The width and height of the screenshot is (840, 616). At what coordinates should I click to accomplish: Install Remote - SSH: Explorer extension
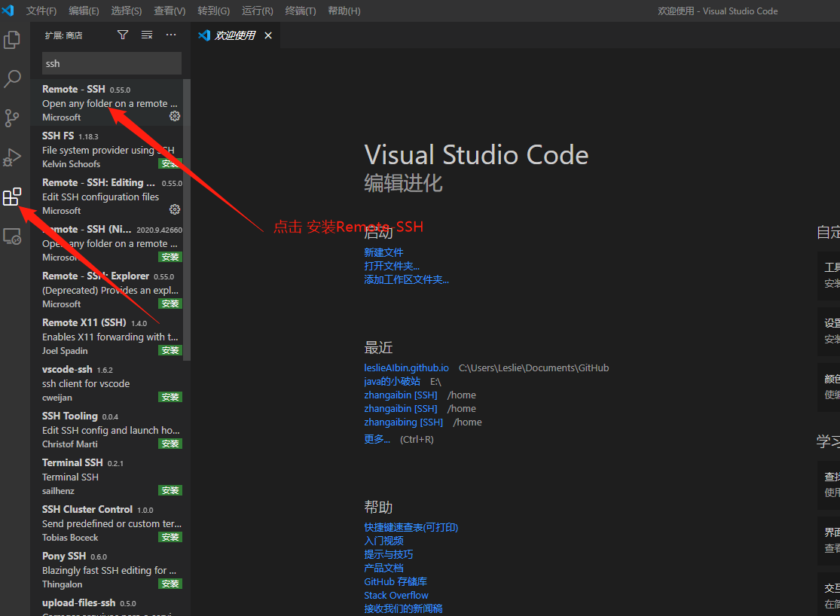click(x=170, y=303)
